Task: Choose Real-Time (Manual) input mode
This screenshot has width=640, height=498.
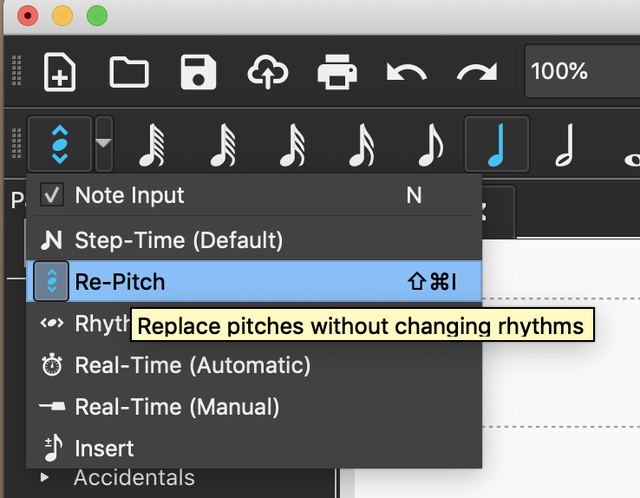Action: (177, 407)
